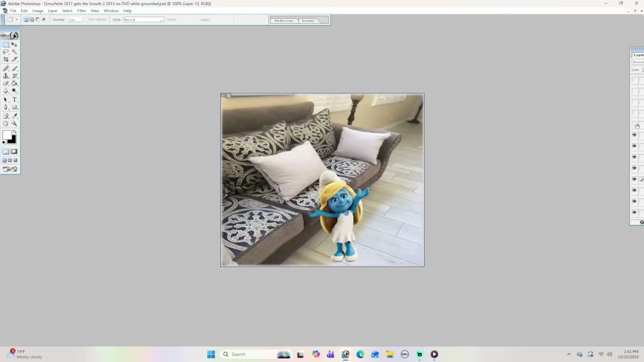Click the Feather value input field
Viewport: 644px width, 362px height.
coord(73,20)
